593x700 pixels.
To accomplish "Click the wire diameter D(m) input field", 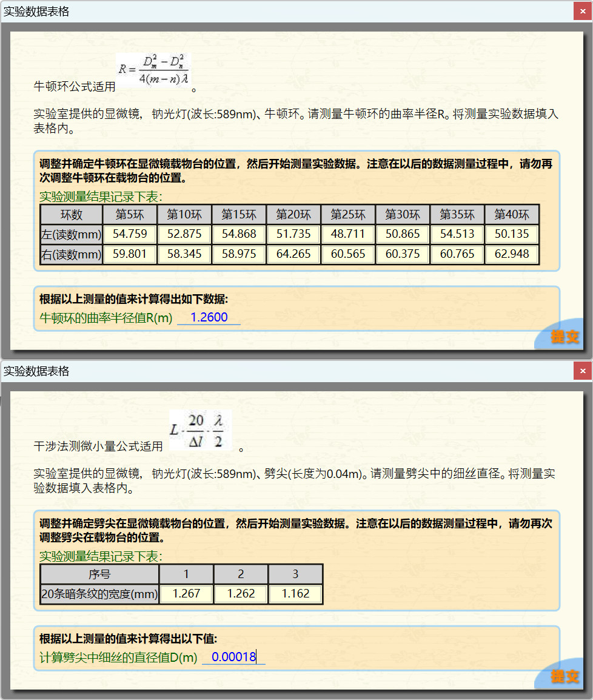I will click(233, 657).
